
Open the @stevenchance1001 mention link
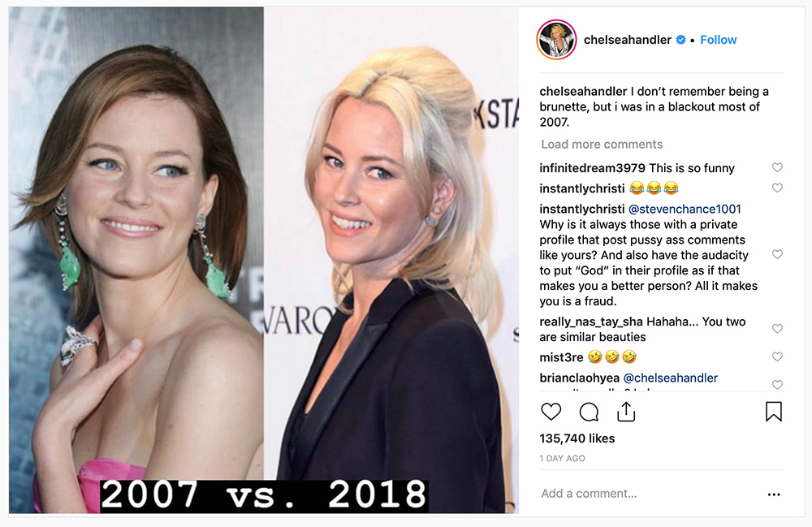pyautogui.click(x=685, y=209)
